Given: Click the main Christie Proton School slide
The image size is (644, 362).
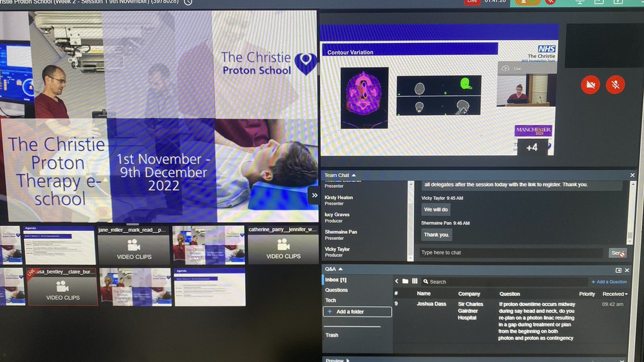Looking at the screenshot, I should tap(158, 116).
